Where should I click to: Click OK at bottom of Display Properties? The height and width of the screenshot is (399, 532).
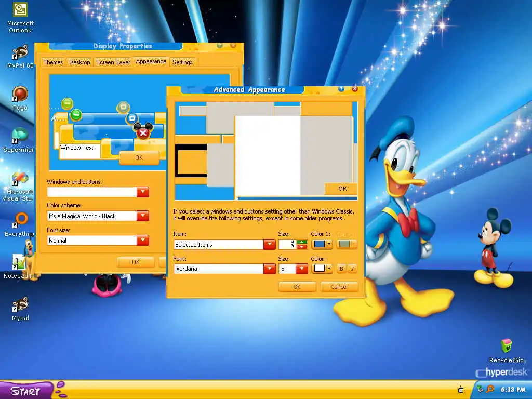click(x=136, y=262)
